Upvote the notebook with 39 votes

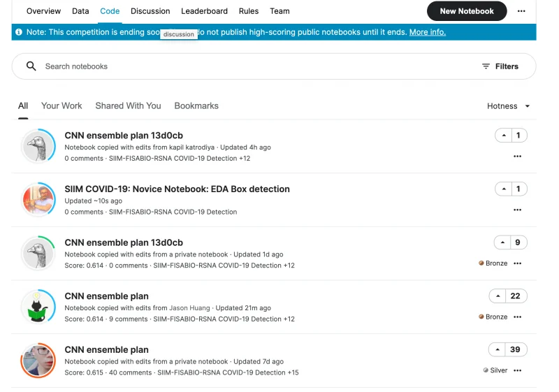[498, 349]
